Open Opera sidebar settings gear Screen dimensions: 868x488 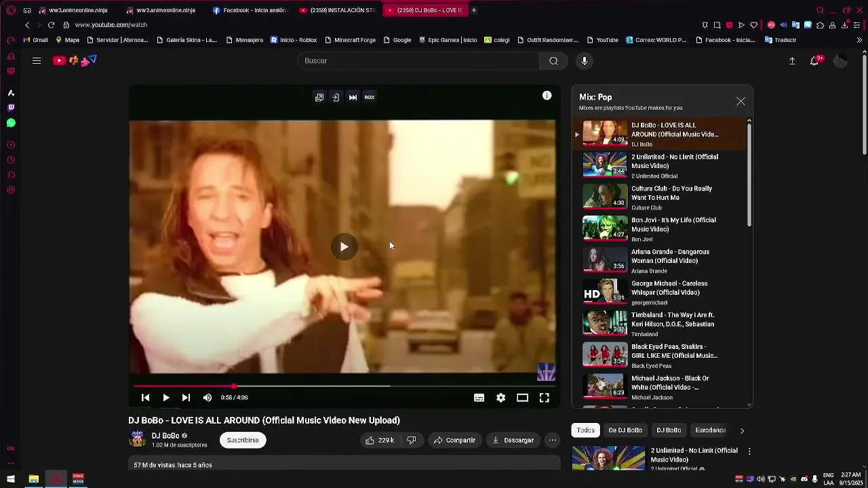click(x=11, y=190)
